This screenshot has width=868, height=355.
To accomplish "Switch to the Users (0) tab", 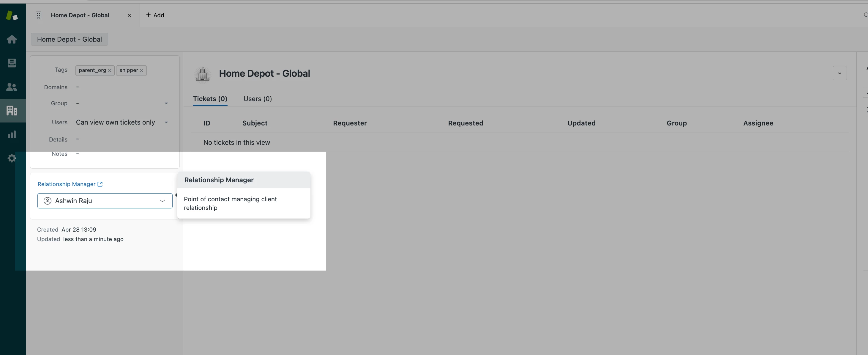I will 258,99.
